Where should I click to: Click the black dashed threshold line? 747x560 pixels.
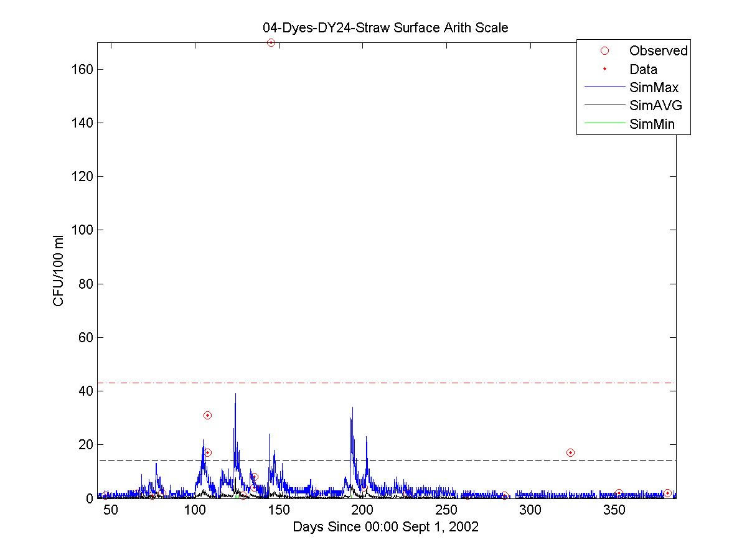point(387,460)
